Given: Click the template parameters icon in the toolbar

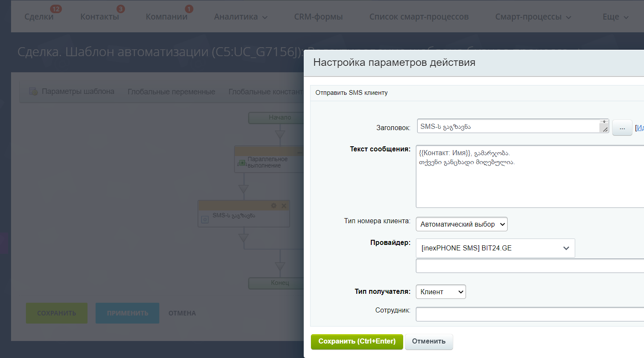Looking at the screenshot, I should coord(33,91).
